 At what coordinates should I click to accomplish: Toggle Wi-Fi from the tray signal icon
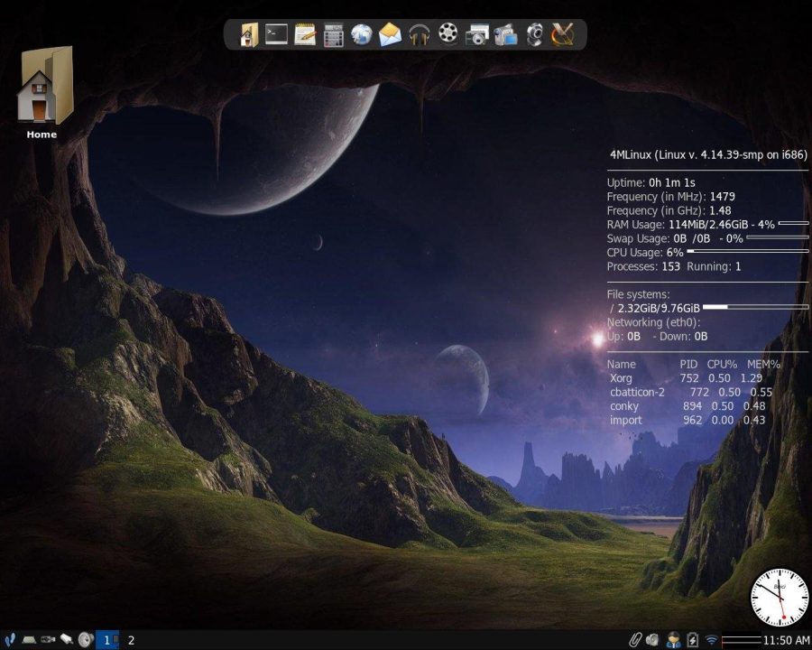tap(713, 639)
